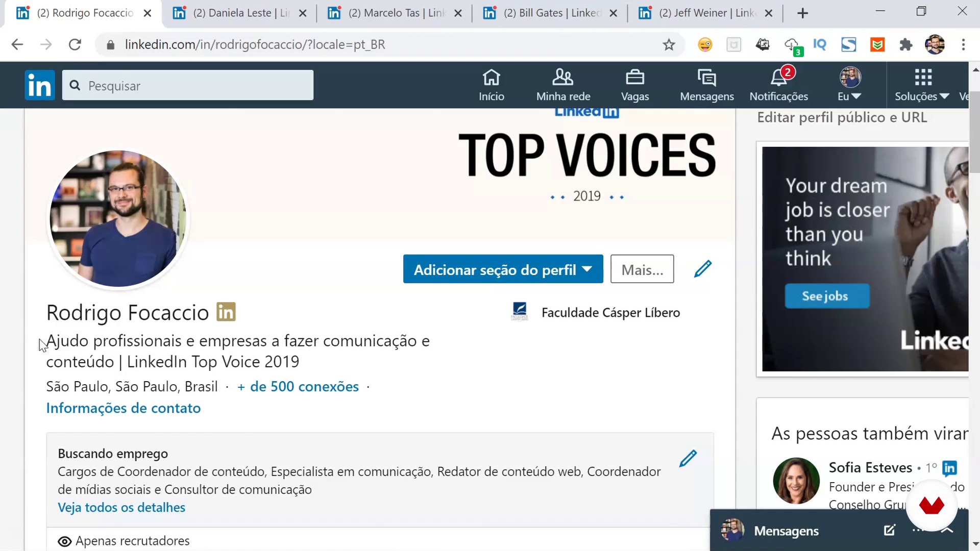Click the emoji face extension icon
The image size is (980, 551).
click(x=705, y=45)
